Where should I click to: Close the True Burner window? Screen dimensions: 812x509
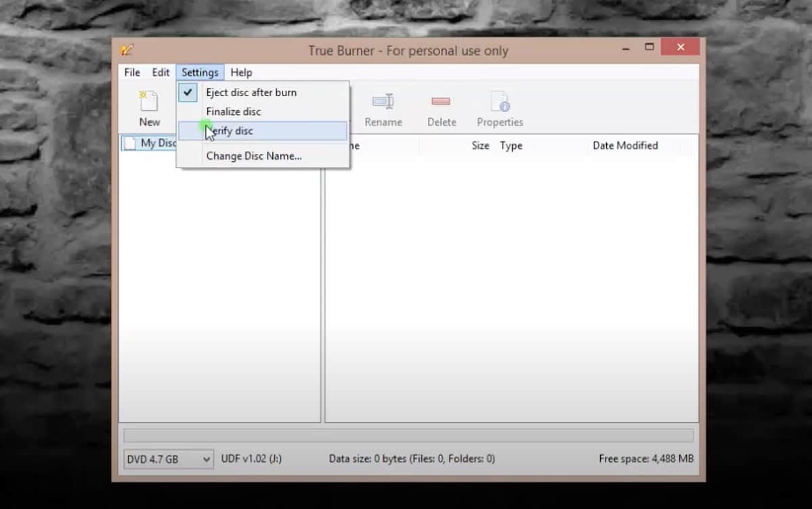click(x=681, y=47)
